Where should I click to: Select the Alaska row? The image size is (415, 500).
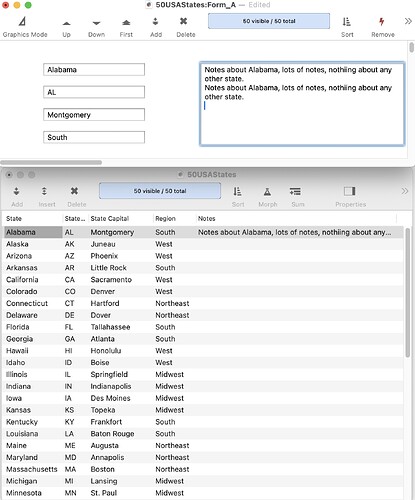203,244
